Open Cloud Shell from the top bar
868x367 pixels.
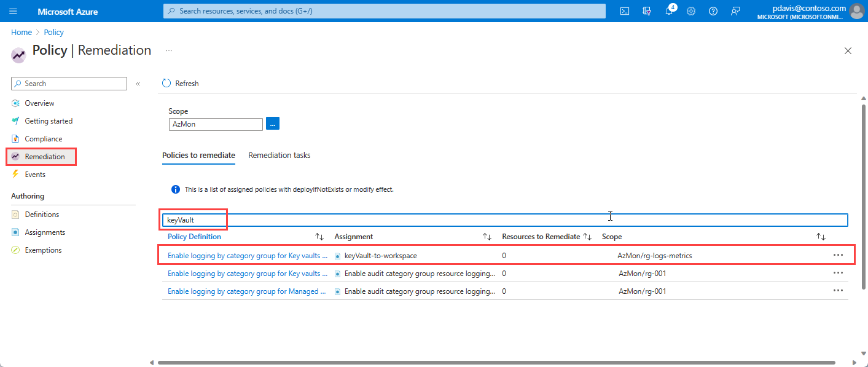pyautogui.click(x=625, y=11)
